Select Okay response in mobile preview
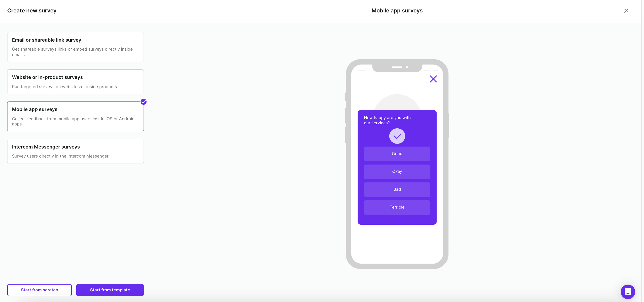 396,172
